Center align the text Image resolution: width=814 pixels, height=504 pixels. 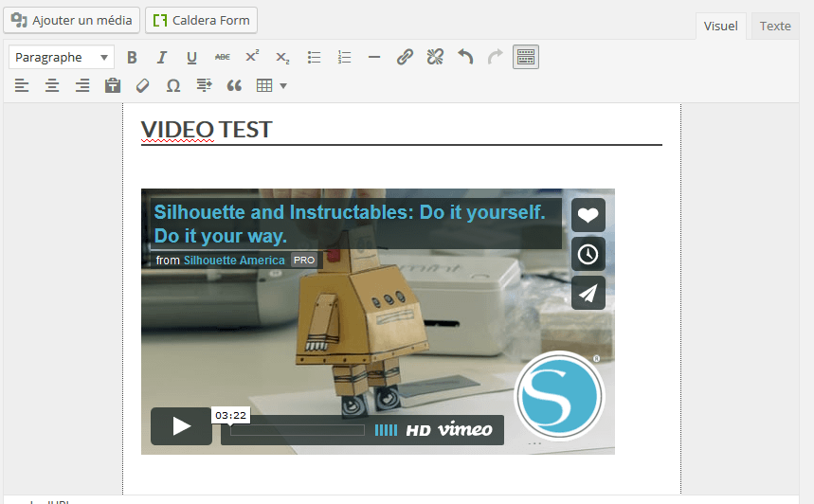[52, 85]
